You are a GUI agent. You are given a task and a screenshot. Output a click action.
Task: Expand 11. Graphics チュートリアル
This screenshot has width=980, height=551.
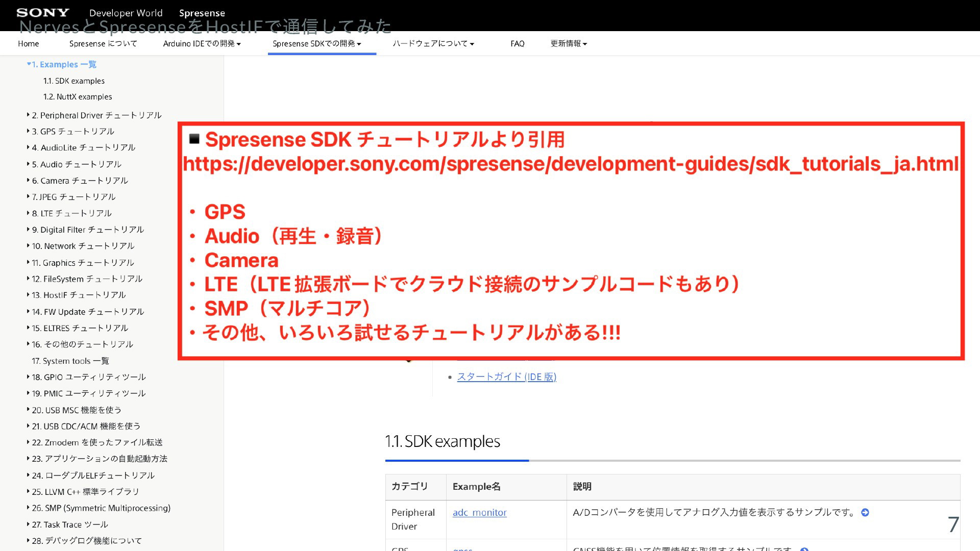click(81, 263)
